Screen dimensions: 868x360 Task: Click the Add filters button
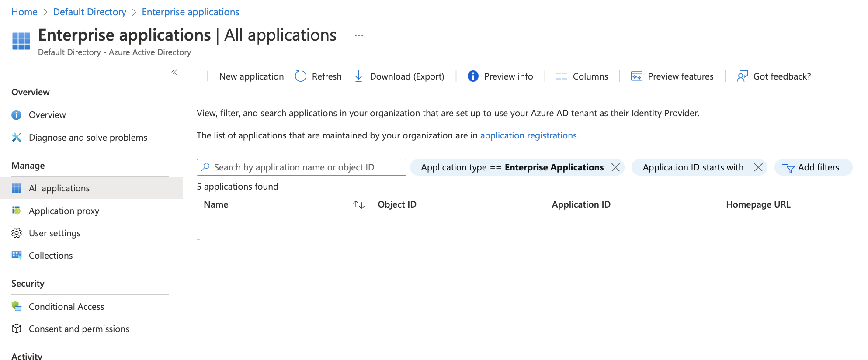point(813,167)
